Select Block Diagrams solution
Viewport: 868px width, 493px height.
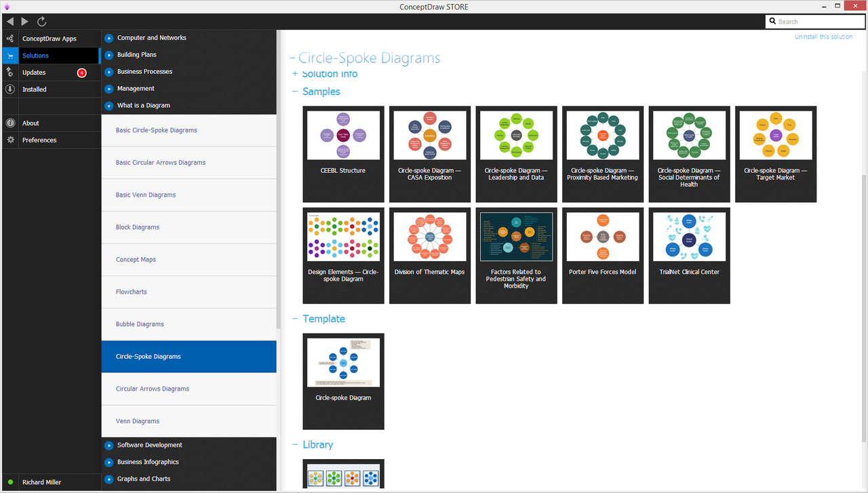coord(189,227)
